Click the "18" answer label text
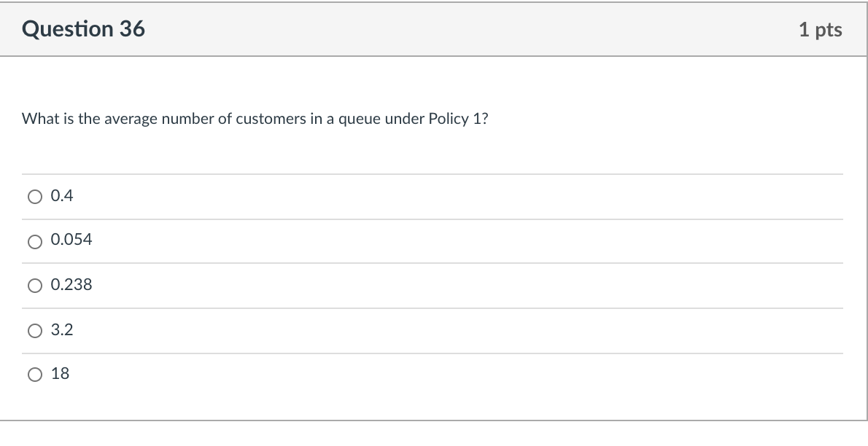 (61, 375)
